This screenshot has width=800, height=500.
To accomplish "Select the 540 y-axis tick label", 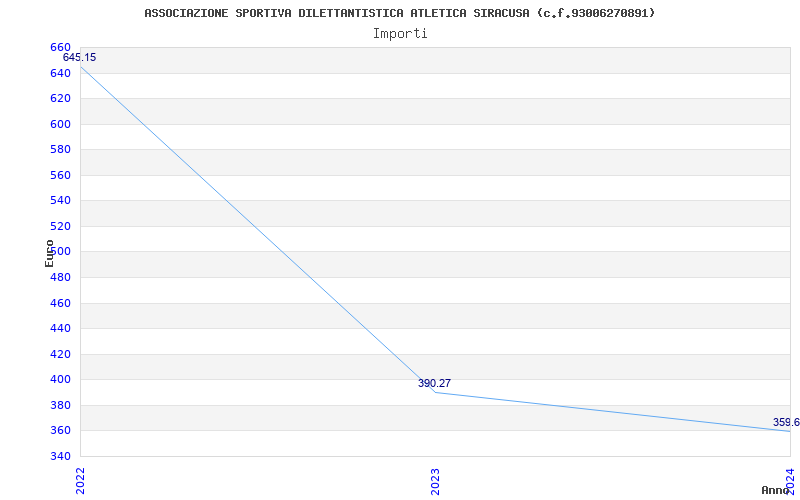I will (x=60, y=201).
